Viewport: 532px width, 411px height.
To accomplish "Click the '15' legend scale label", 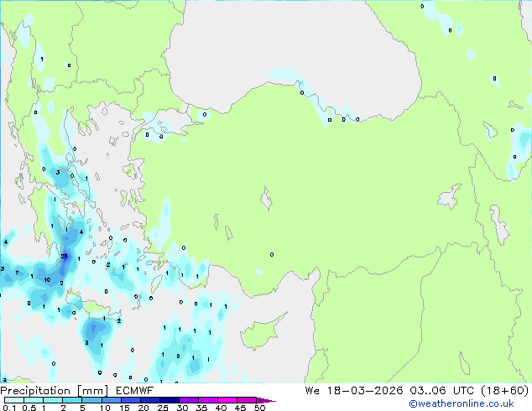I will click(124, 408).
